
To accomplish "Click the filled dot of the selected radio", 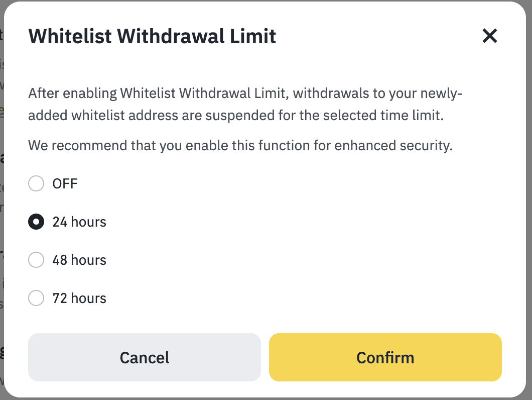I will [36, 222].
